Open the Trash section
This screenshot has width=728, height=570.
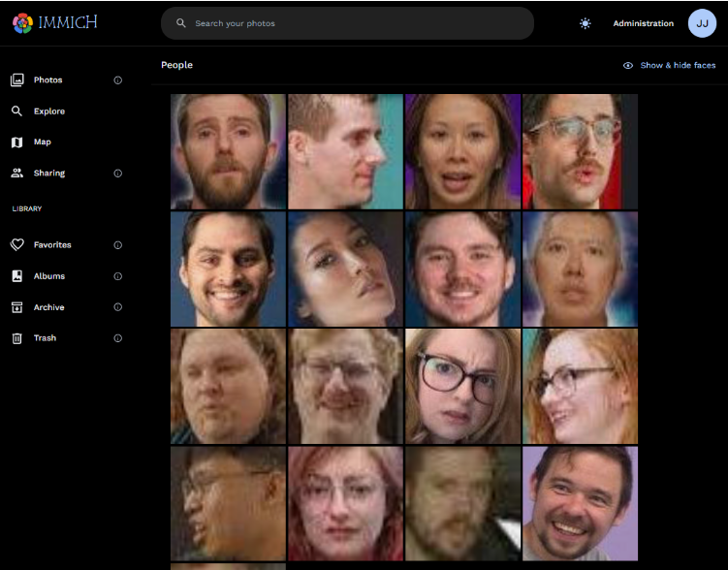coord(45,338)
